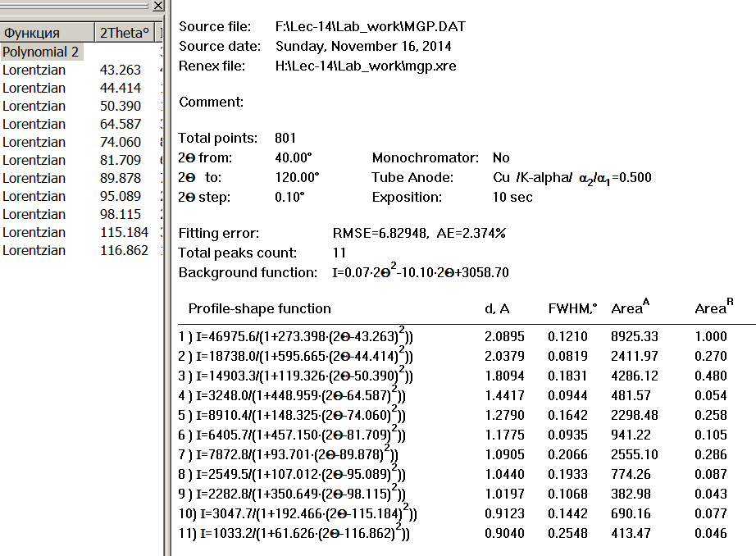Click the Exposition value 10 sec
Screen dimensions: 756x556
(x=512, y=198)
